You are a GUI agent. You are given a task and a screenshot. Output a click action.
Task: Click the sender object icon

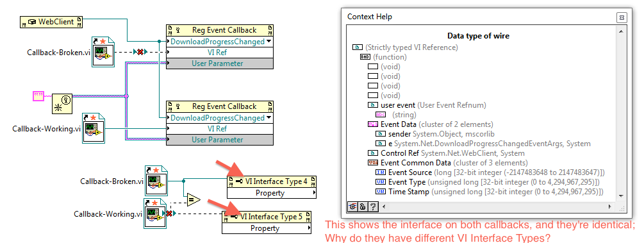coord(381,134)
